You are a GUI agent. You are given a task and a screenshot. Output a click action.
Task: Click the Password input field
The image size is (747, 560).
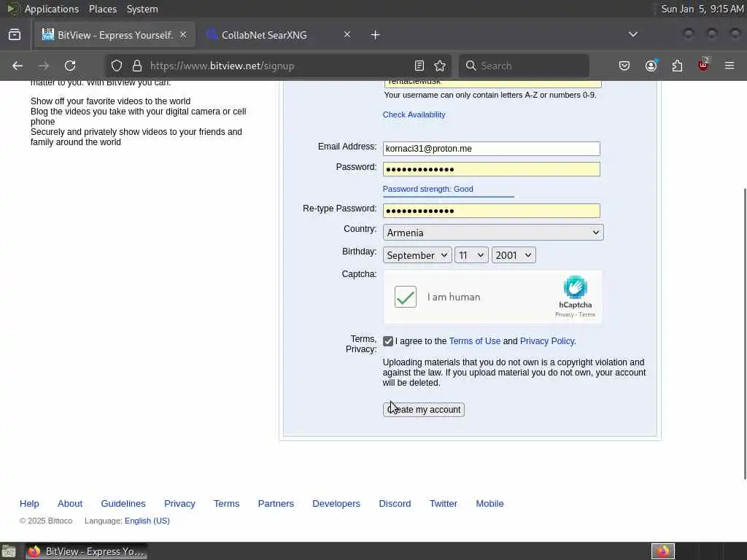point(491,169)
